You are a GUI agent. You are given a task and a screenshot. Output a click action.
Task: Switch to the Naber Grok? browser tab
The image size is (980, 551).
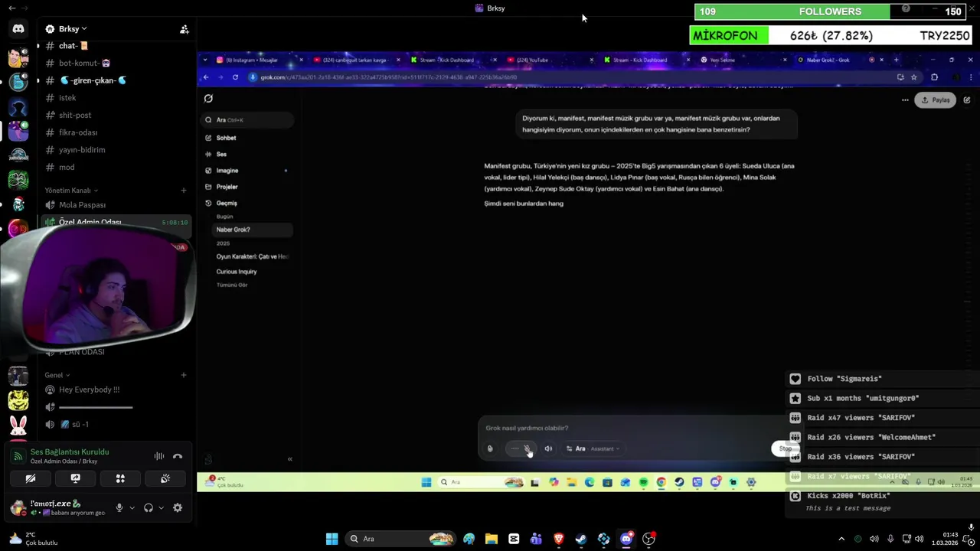pyautogui.click(x=838, y=60)
